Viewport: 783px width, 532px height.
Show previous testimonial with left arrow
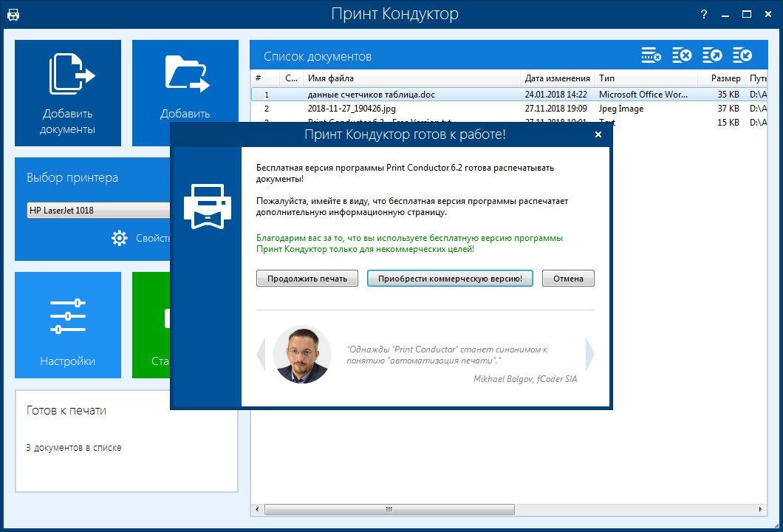[261, 354]
